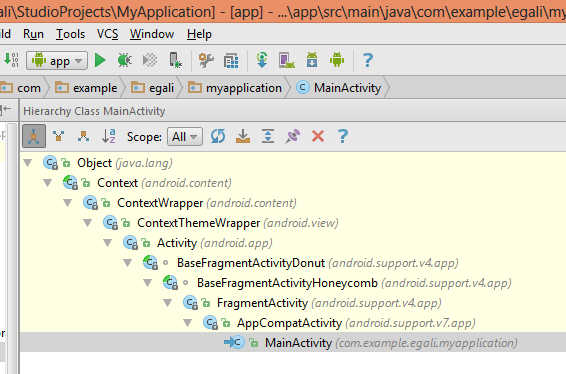
Task: Open Help from main toolbar question mark
Action: [x=367, y=60]
